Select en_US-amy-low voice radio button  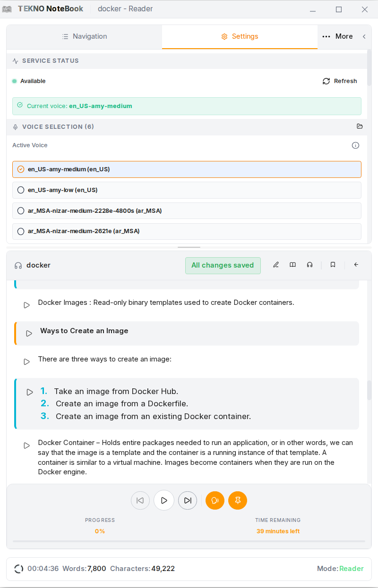[x=21, y=190]
